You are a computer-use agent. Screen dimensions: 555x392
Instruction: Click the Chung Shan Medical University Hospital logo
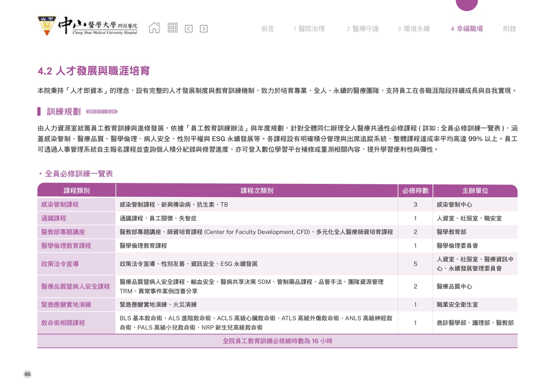88,26
